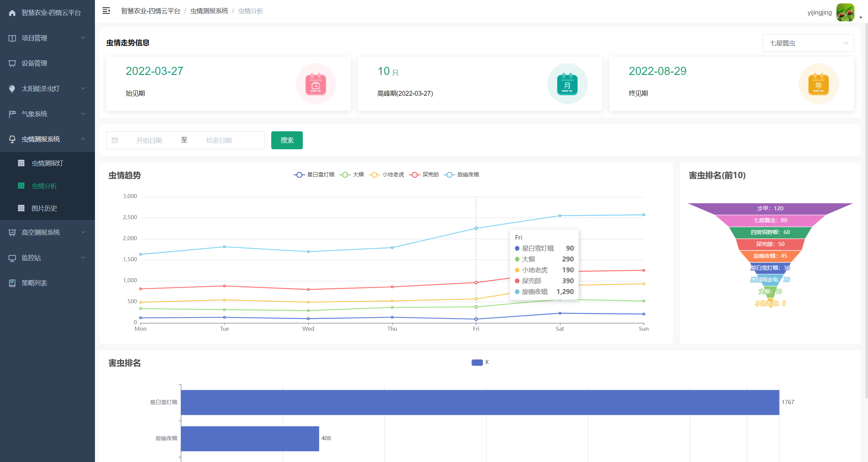Click the 星白雪灯蛾 bar showing 1767
Image resolution: width=868 pixels, height=462 pixels.
click(480, 402)
